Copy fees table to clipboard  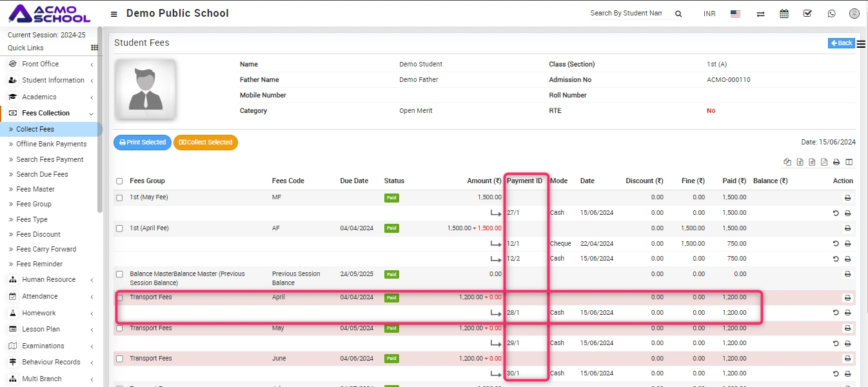point(787,163)
